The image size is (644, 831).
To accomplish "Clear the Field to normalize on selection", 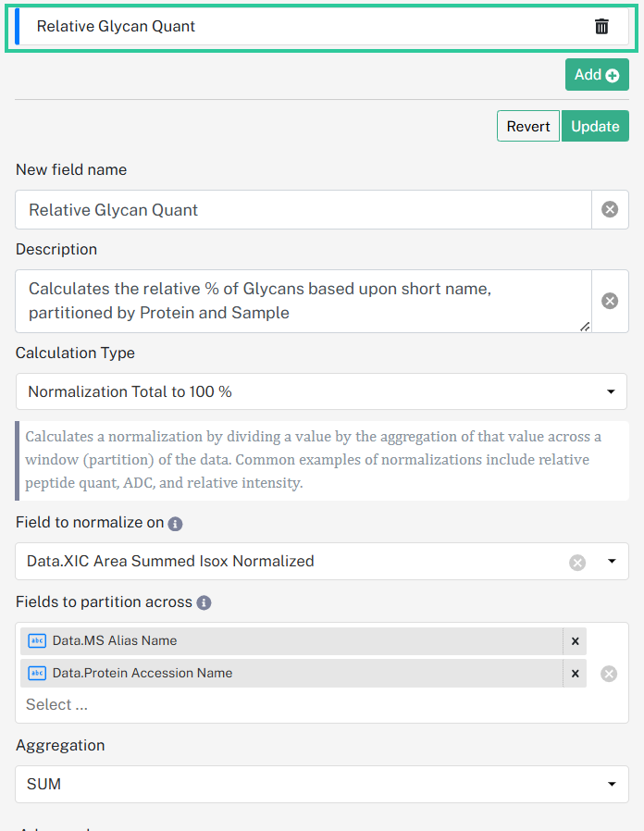I will (577, 562).
